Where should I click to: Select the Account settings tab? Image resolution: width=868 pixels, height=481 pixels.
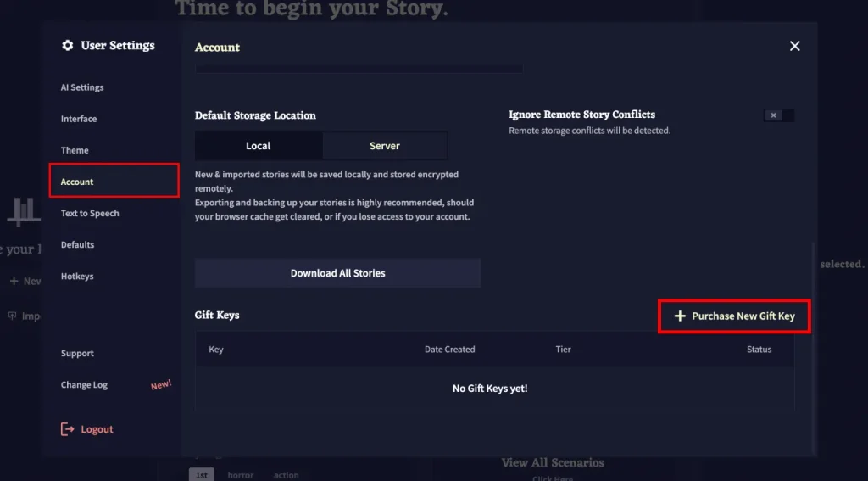(x=77, y=182)
